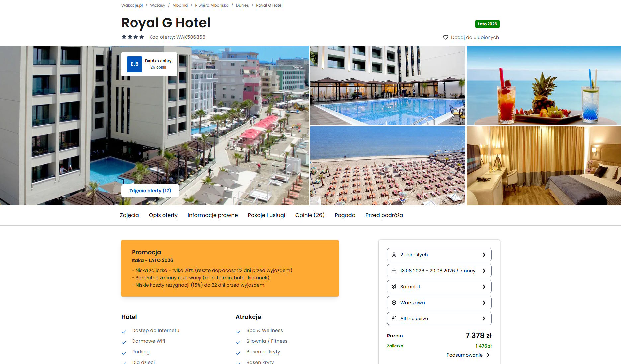Switch to the Opis oferty tab
The image size is (621, 364).
163,215
